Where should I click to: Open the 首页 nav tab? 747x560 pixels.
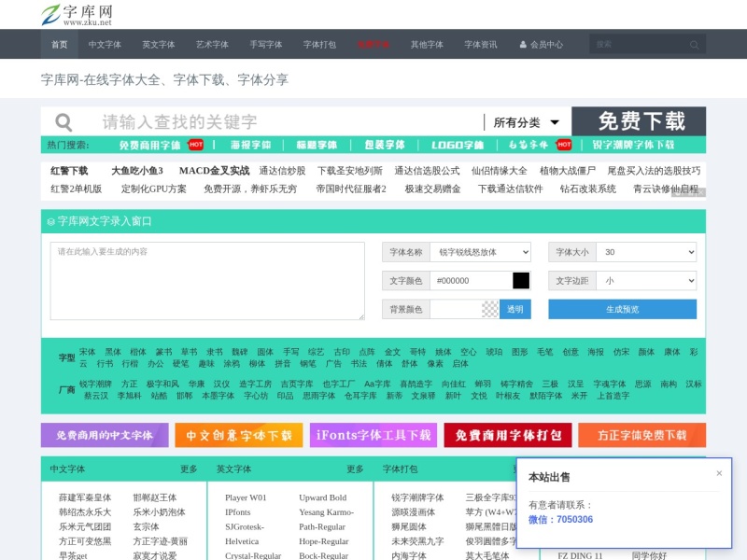point(60,44)
